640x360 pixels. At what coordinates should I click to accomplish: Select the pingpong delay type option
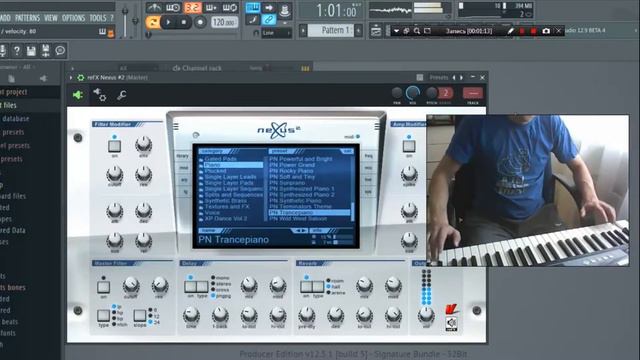[x=221, y=296]
